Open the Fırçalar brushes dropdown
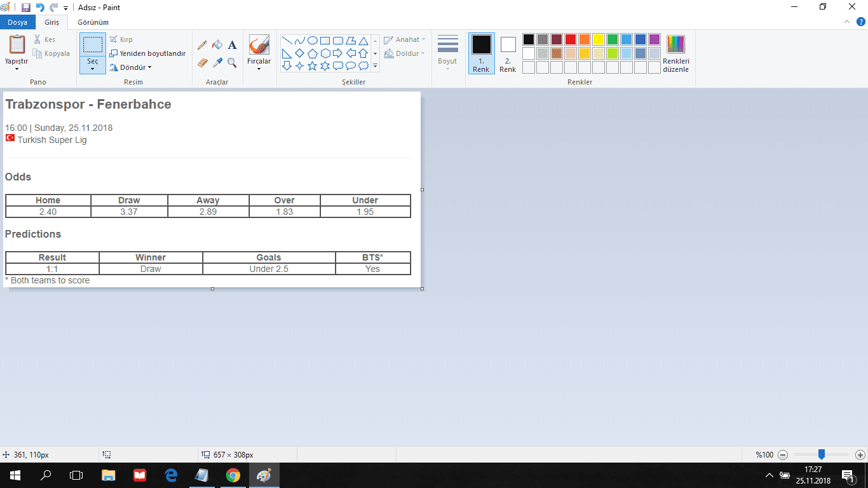The height and width of the screenshot is (488, 868). [x=259, y=69]
